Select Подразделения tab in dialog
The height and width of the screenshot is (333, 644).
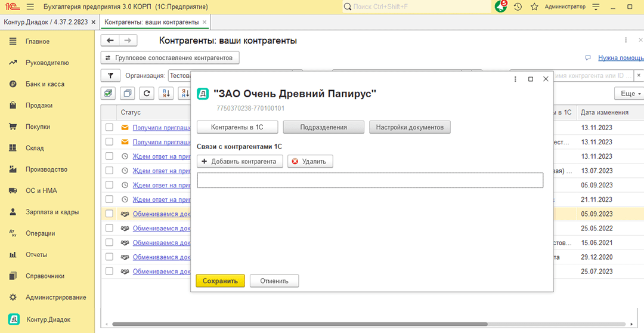(x=324, y=127)
